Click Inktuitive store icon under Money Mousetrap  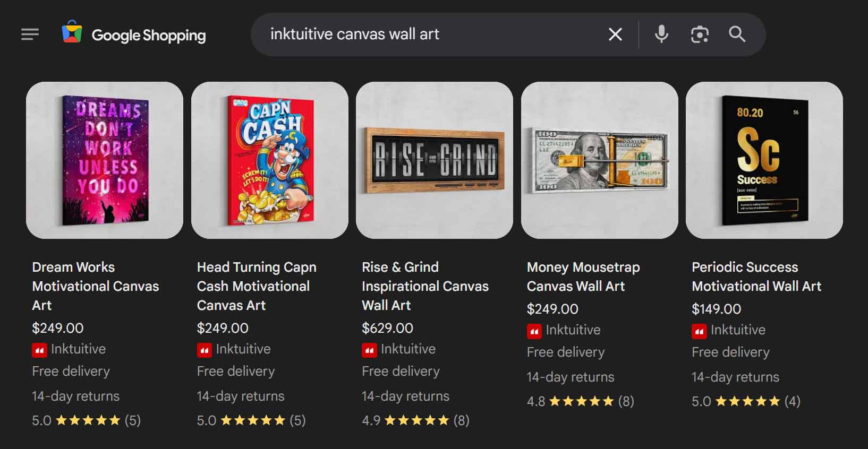click(x=534, y=332)
